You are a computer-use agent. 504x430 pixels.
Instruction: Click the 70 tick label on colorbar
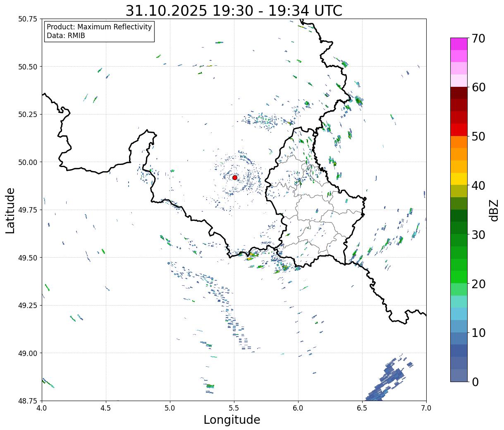tap(479, 38)
